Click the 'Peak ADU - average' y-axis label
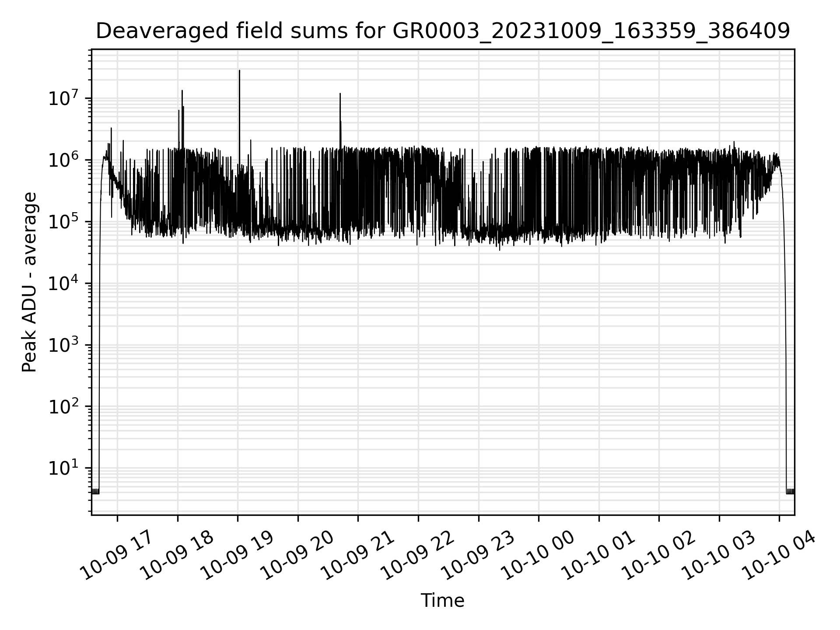840x630 pixels. 29,282
